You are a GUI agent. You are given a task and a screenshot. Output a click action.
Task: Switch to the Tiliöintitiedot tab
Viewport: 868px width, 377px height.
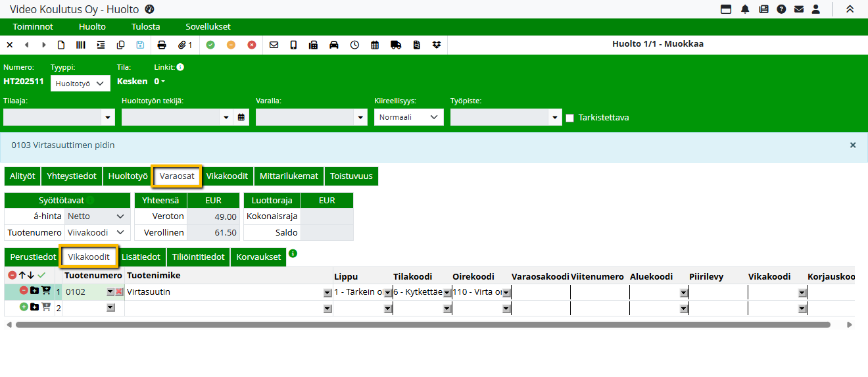point(198,257)
